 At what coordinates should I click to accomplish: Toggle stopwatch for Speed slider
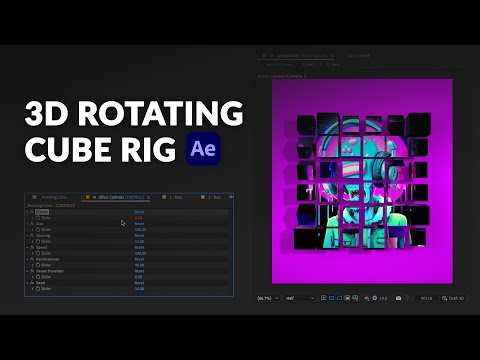click(x=38, y=253)
